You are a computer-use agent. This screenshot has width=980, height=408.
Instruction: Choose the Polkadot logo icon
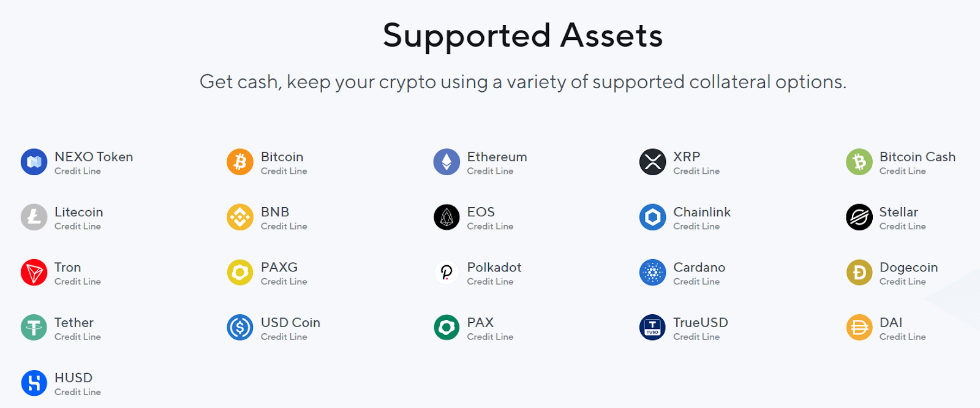point(447,273)
